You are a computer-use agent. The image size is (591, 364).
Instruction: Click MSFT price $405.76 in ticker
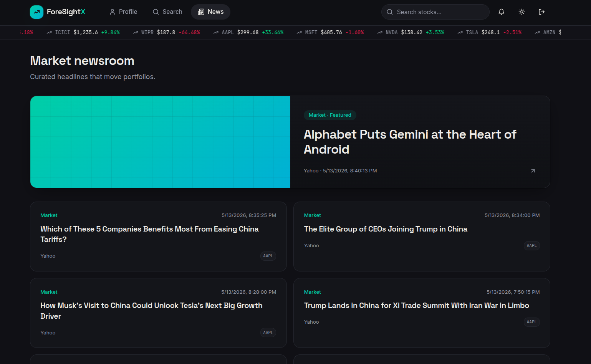[x=331, y=33]
